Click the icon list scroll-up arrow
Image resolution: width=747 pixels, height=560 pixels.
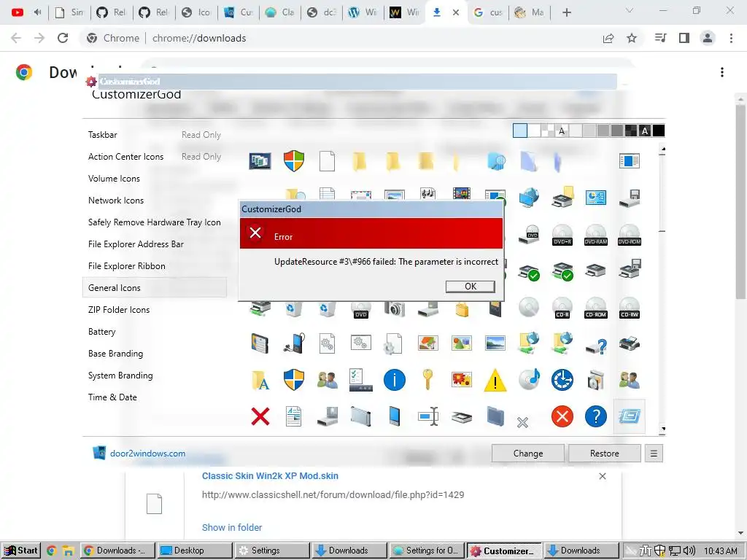pyautogui.click(x=662, y=149)
